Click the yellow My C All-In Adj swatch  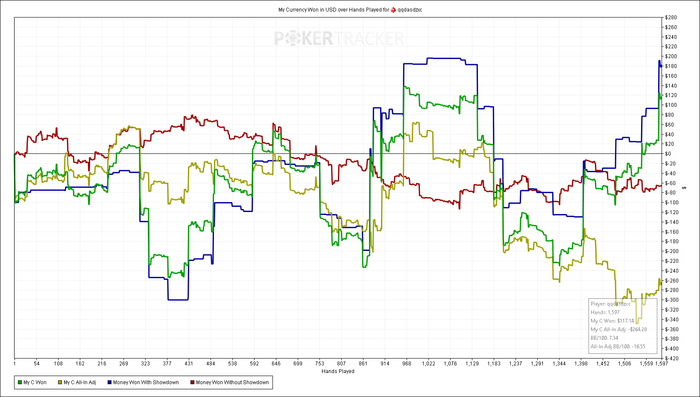coord(60,382)
